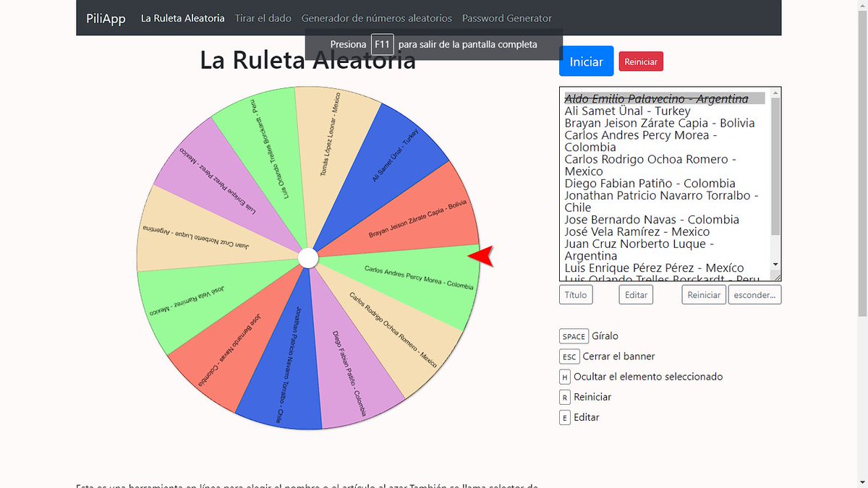Click Cerrar el banner label
This screenshot has height=488, width=868.
coord(618,356)
